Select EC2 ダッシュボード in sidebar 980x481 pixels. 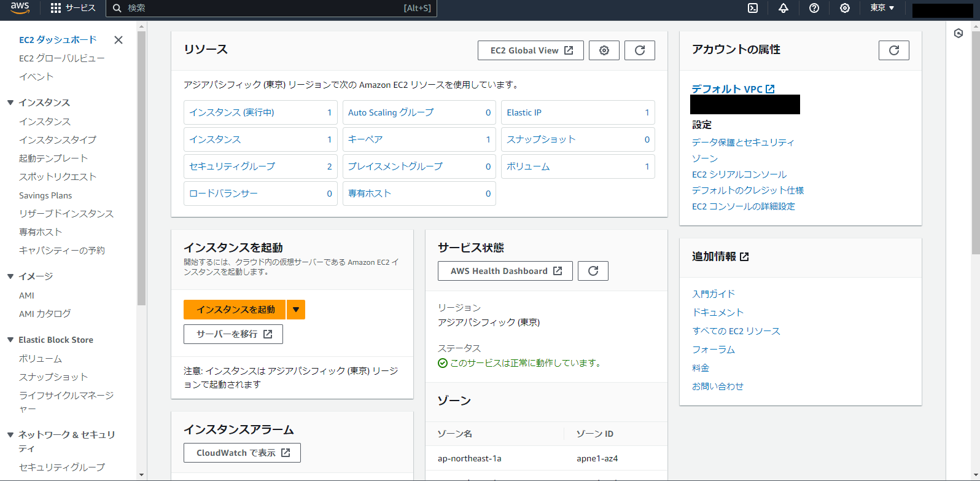[58, 40]
